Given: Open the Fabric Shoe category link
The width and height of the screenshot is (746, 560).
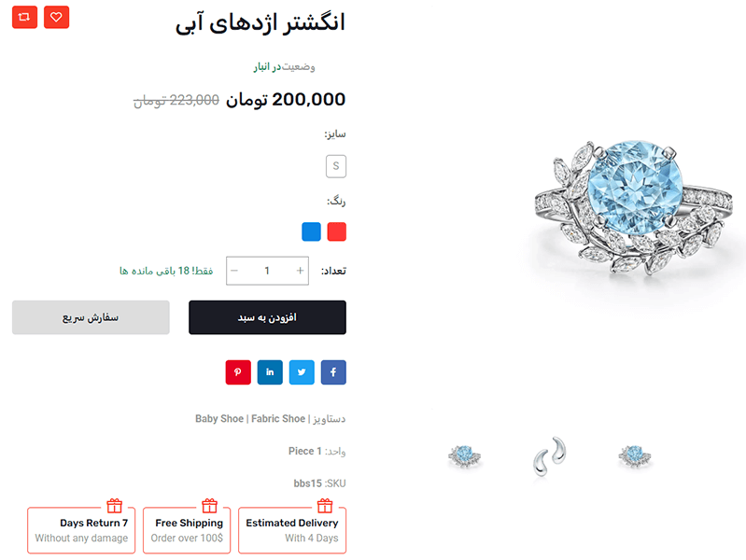Looking at the screenshot, I should tap(278, 419).
